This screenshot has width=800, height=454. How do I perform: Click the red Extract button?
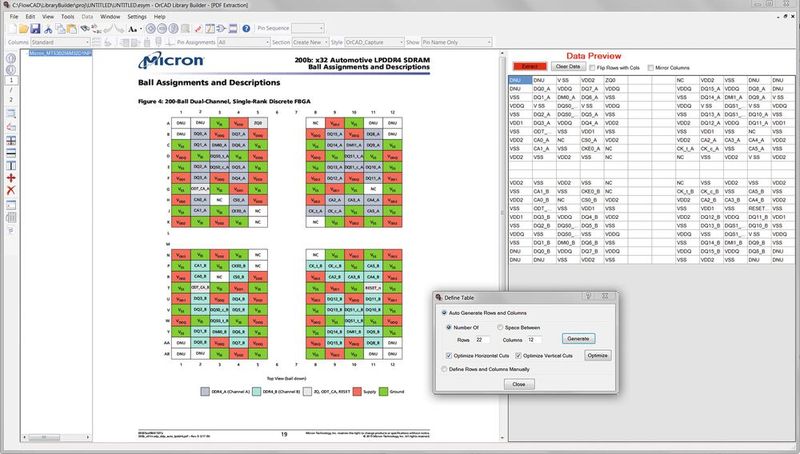click(x=530, y=66)
